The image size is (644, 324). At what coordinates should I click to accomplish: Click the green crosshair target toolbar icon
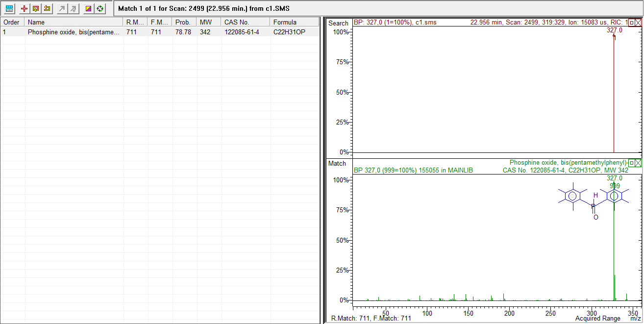point(100,8)
